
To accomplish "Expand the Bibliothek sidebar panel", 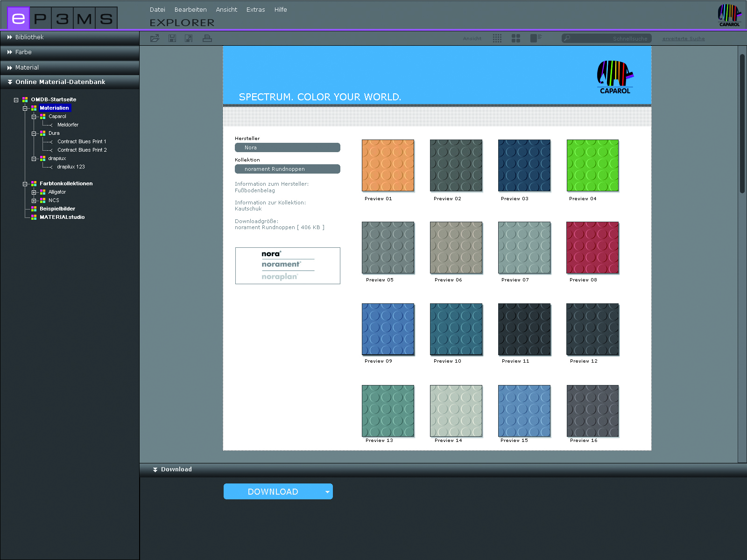I will tap(29, 37).
